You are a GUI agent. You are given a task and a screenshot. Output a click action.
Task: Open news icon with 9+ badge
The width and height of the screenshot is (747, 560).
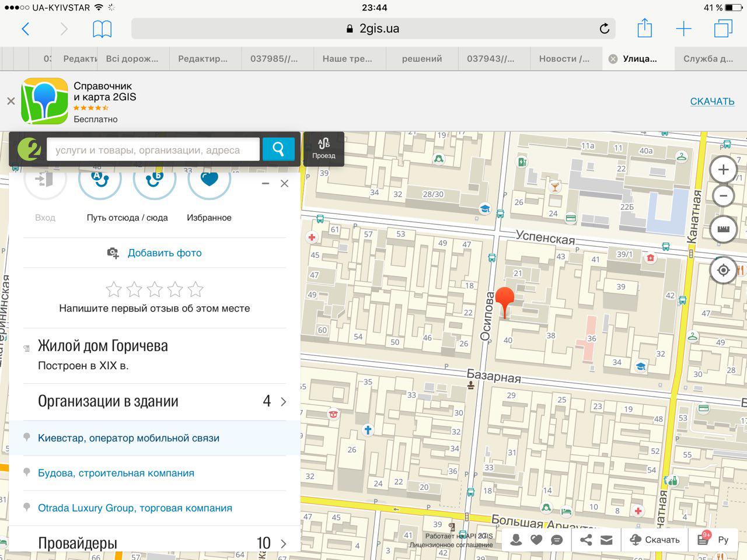coord(704,539)
